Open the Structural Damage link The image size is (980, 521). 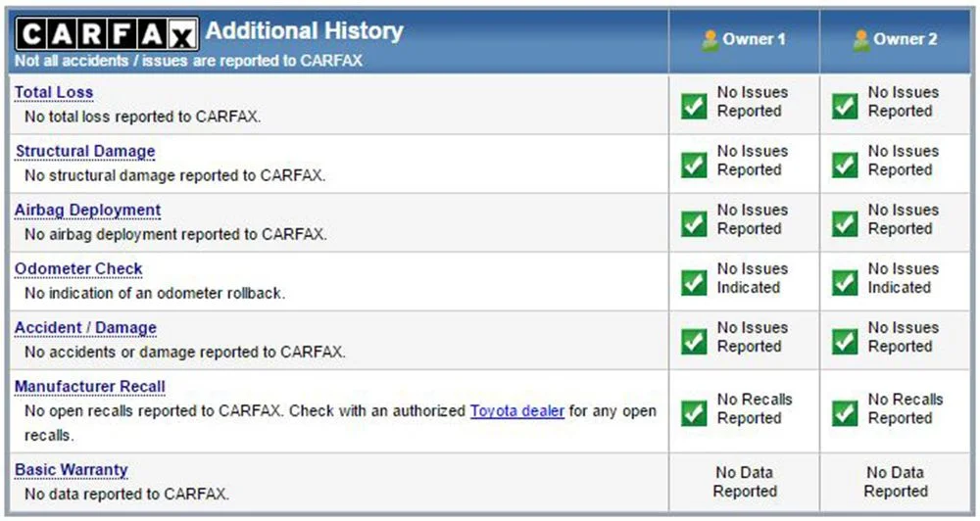pyautogui.click(x=85, y=152)
